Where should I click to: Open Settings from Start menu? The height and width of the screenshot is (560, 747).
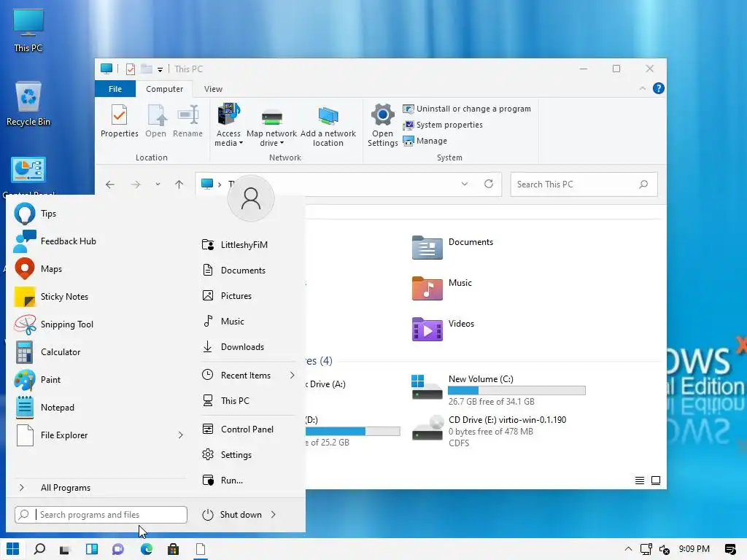[248, 455]
